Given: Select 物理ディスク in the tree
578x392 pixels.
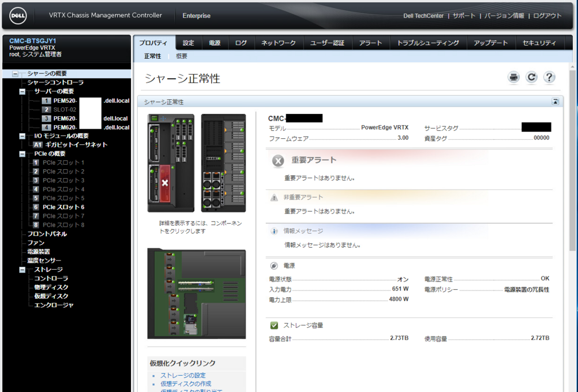Looking at the screenshot, I should [x=51, y=287].
